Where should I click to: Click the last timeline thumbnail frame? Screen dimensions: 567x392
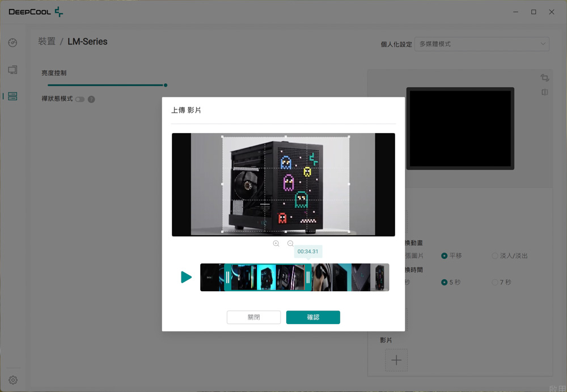[380, 277]
